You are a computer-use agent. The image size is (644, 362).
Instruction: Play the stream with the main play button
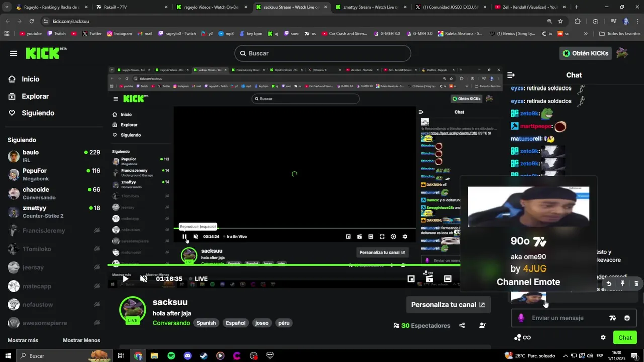click(125, 279)
